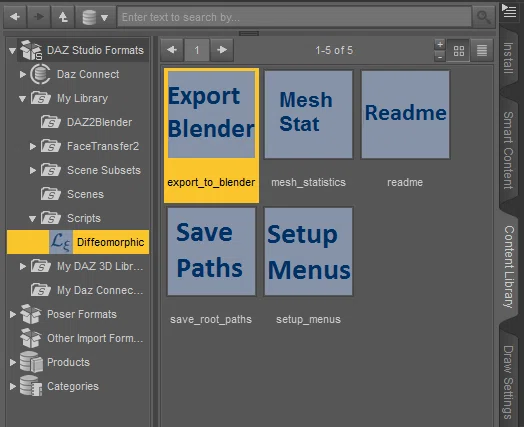
Task: Click the Daz Connect database icon
Action: click(x=40, y=74)
